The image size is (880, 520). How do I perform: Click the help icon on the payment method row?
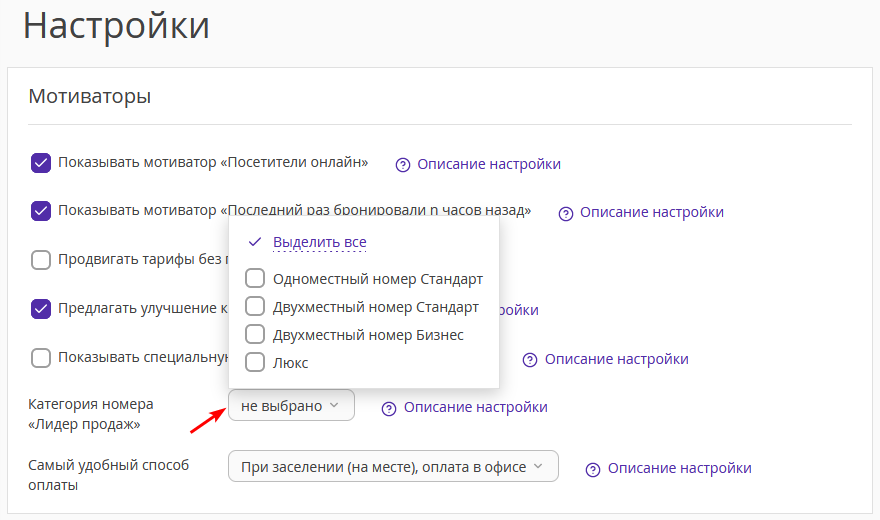(x=593, y=470)
